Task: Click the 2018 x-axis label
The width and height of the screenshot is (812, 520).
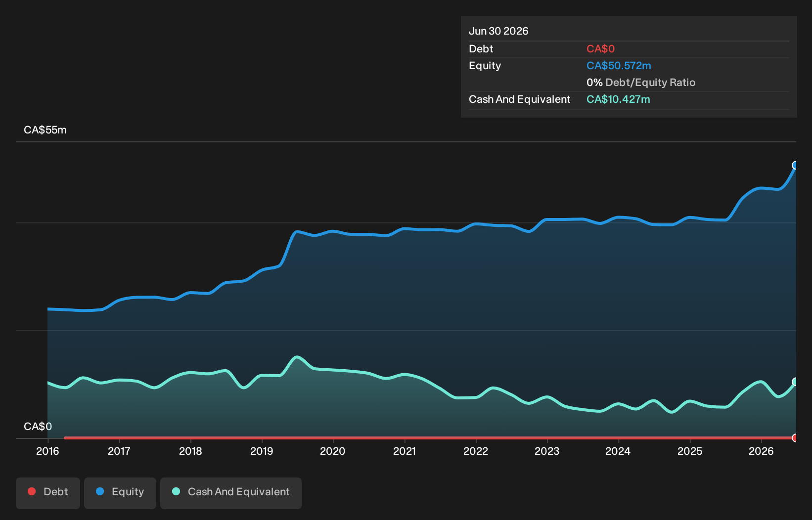Action: tap(190, 451)
